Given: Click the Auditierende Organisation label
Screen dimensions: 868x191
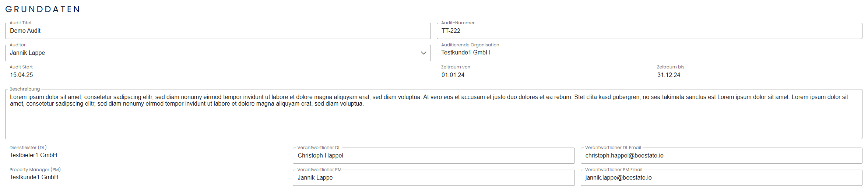Looking at the screenshot, I should (470, 45).
